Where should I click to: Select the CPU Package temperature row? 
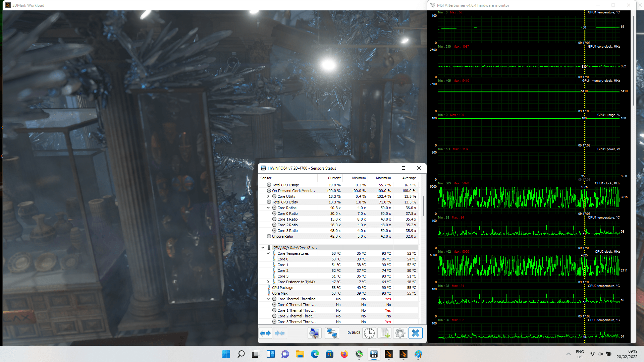click(282, 288)
